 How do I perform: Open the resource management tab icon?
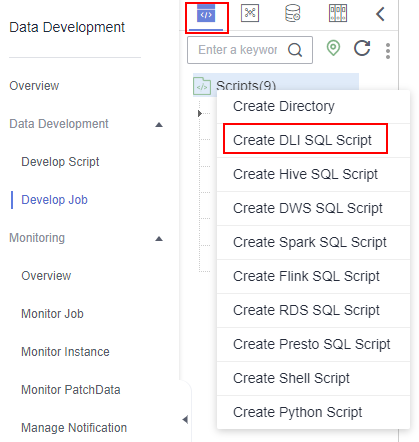pyautogui.click(x=338, y=13)
